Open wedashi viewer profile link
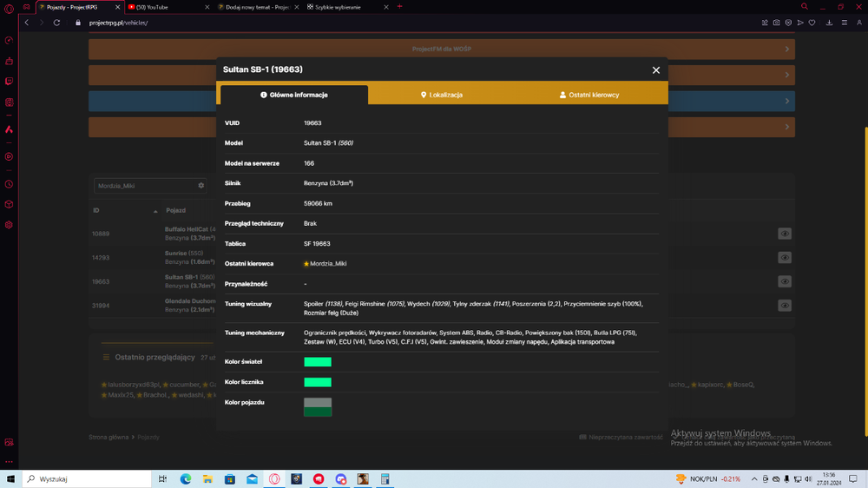This screenshot has width=868, height=488. coord(190,395)
